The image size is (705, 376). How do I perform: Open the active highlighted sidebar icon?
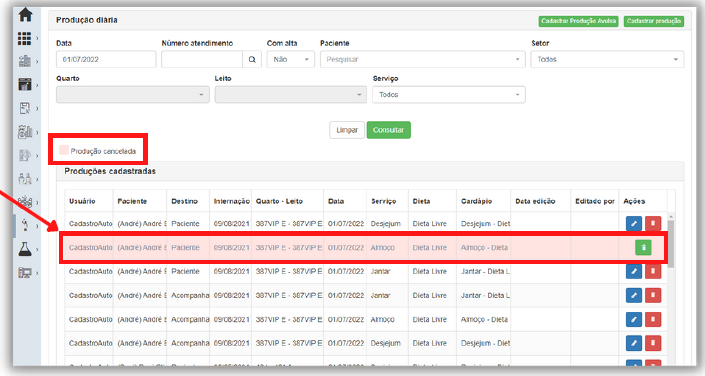(25, 225)
